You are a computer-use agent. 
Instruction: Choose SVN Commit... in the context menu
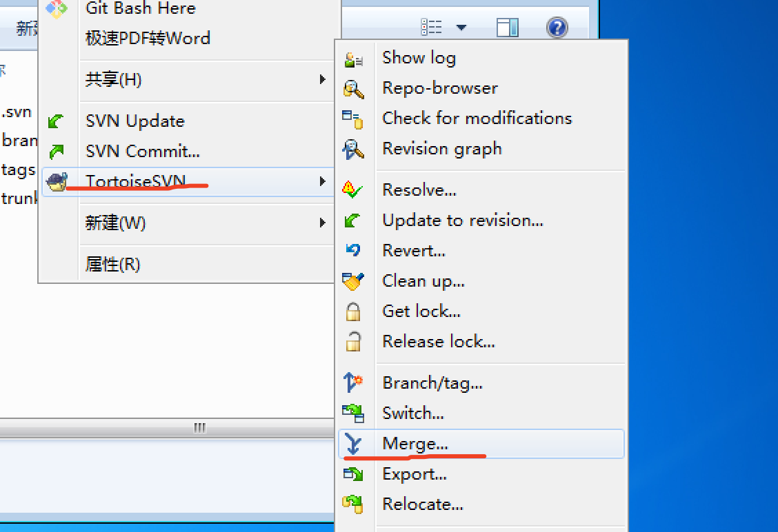(143, 152)
